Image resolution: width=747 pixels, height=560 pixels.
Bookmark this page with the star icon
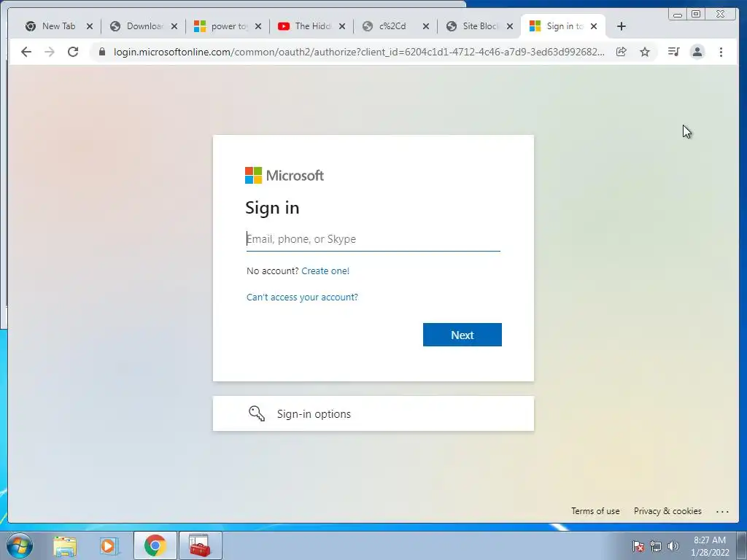(645, 52)
